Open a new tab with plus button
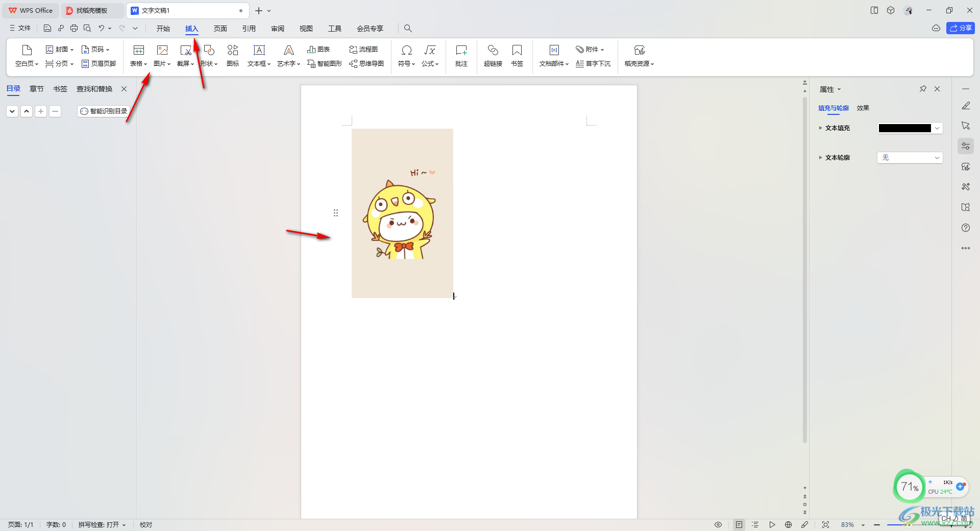 259,10
